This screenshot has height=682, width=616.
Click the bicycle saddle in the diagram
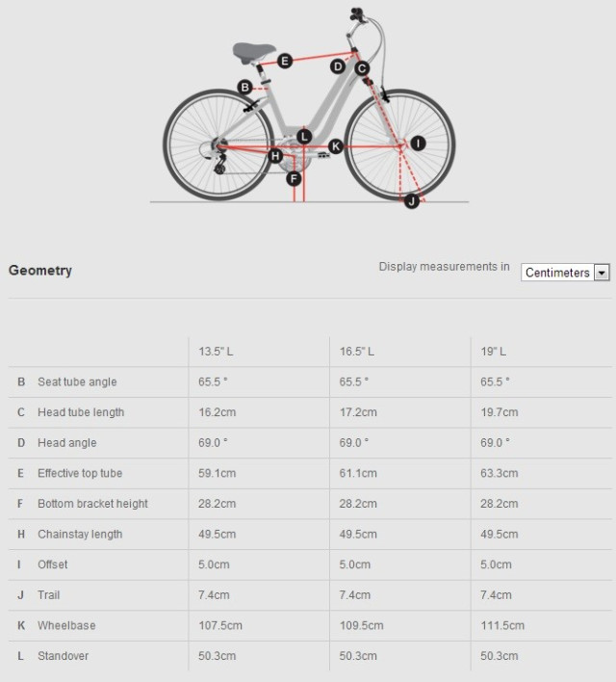[254, 51]
